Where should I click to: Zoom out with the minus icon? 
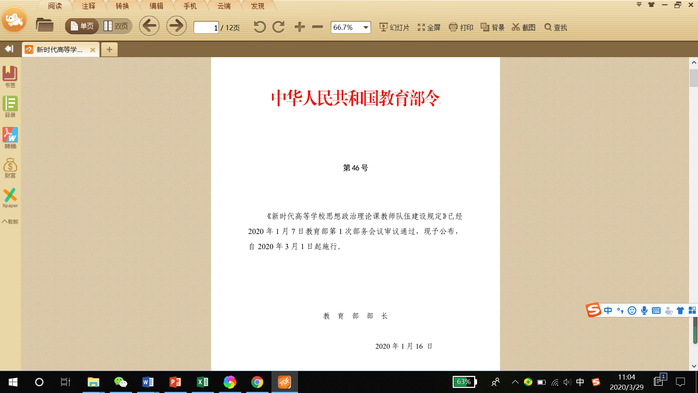(x=317, y=27)
